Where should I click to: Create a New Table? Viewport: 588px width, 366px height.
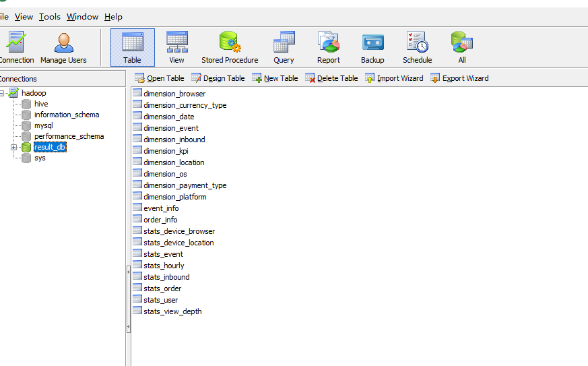(x=275, y=78)
